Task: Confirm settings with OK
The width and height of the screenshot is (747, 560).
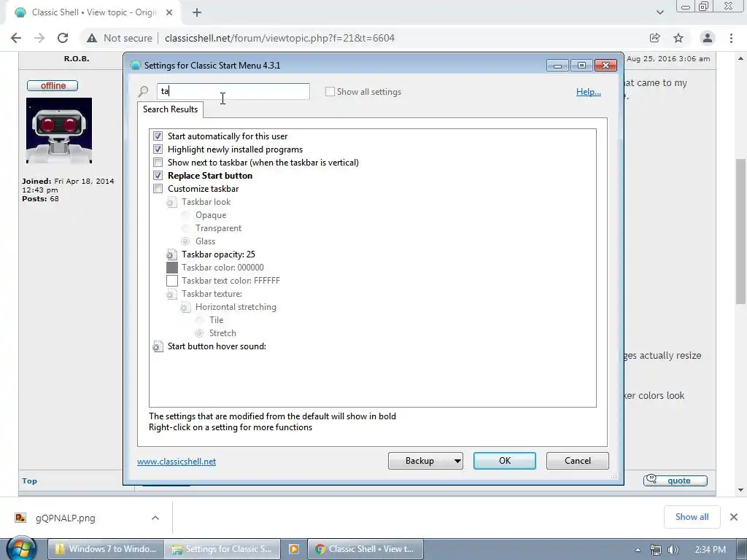Action: (505, 461)
